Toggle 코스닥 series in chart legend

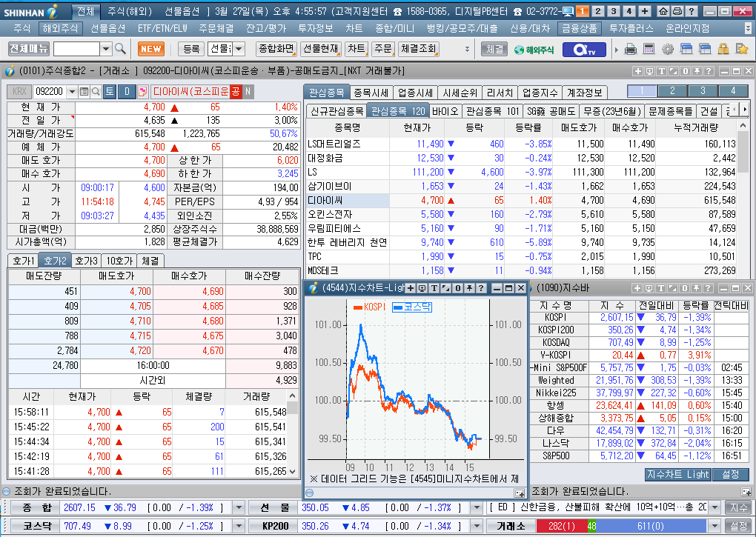coord(412,307)
